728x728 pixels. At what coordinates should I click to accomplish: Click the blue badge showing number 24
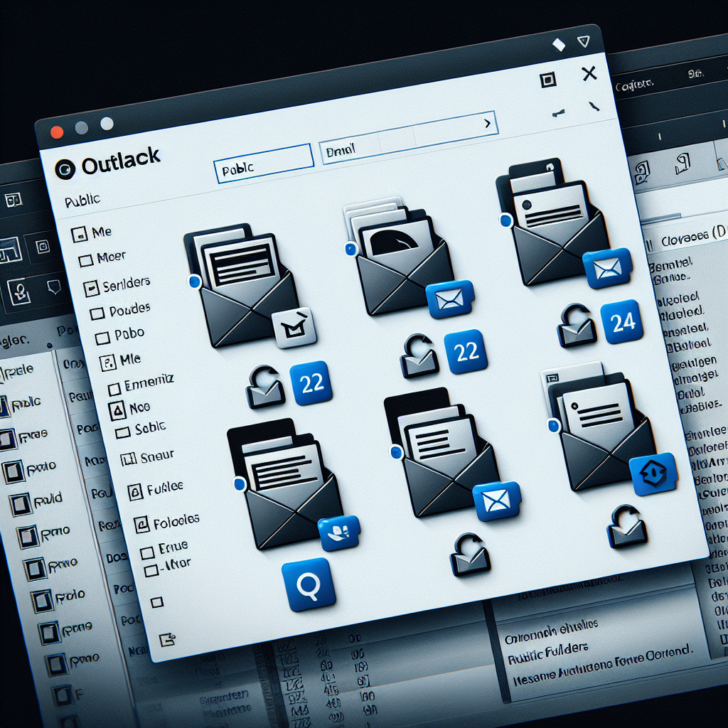(x=622, y=321)
